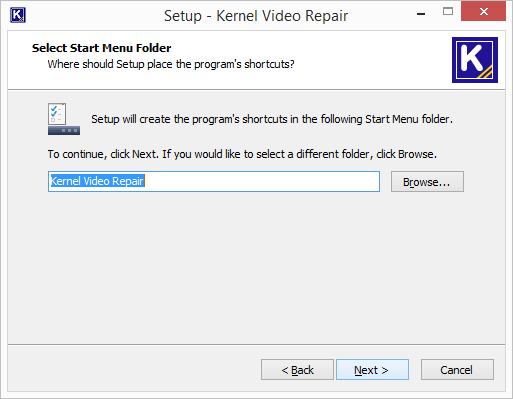Close the Kernel Video Repair setup
This screenshot has width=513, height=399.
pos(483,12)
